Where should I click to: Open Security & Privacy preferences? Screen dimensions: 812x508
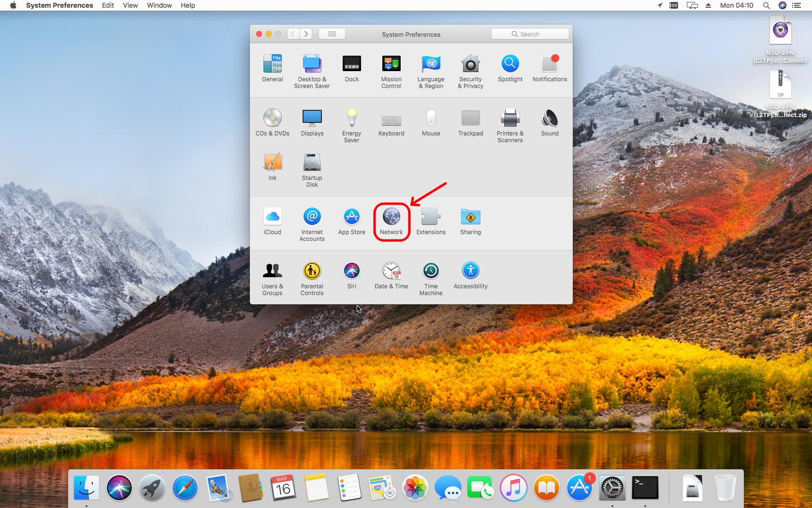coord(470,72)
